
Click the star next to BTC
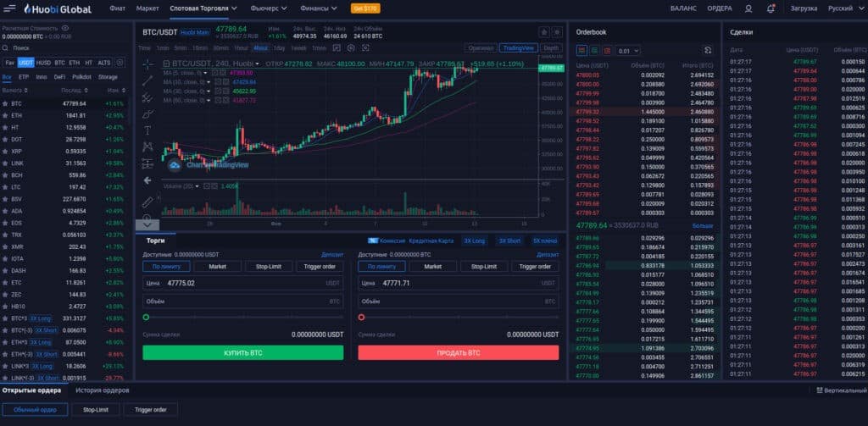pos(6,103)
